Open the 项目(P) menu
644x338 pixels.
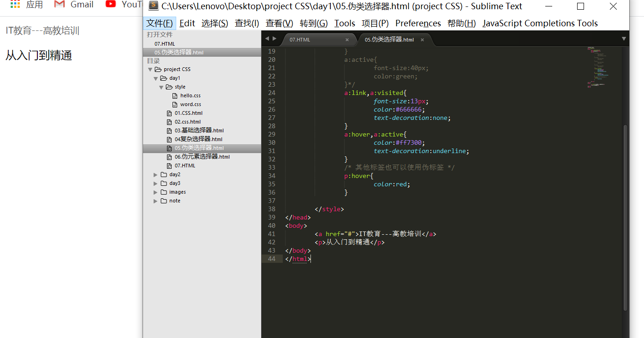[375, 24]
